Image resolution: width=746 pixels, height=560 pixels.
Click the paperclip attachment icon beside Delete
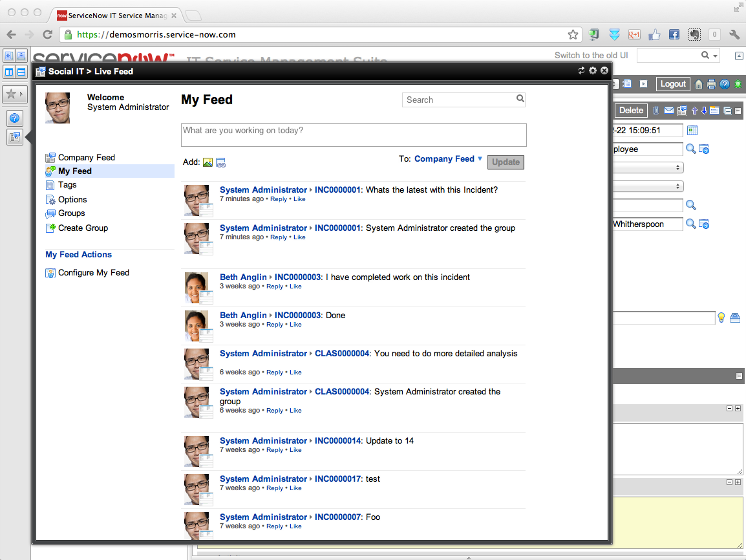pyautogui.click(x=655, y=111)
